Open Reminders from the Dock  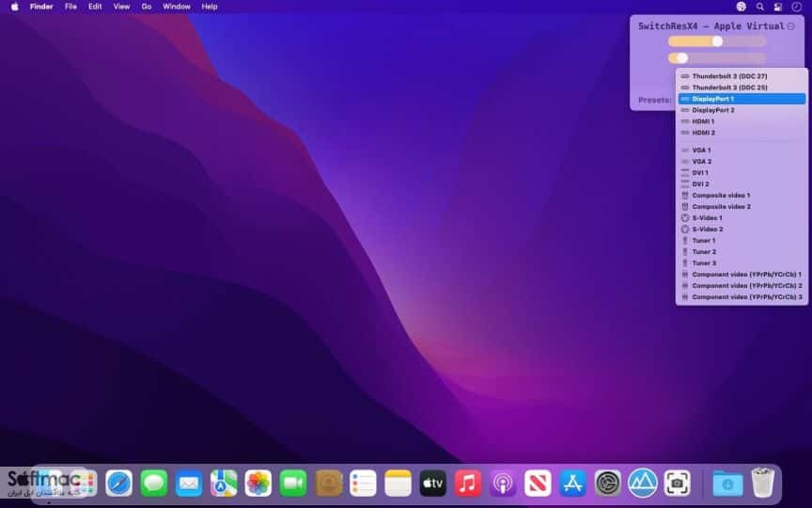[x=363, y=484]
